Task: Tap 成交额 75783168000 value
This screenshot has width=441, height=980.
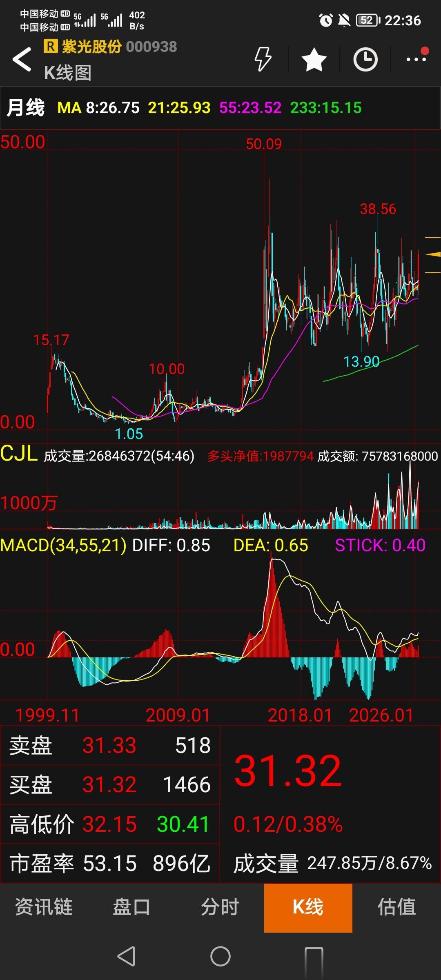Action: pyautogui.click(x=378, y=456)
